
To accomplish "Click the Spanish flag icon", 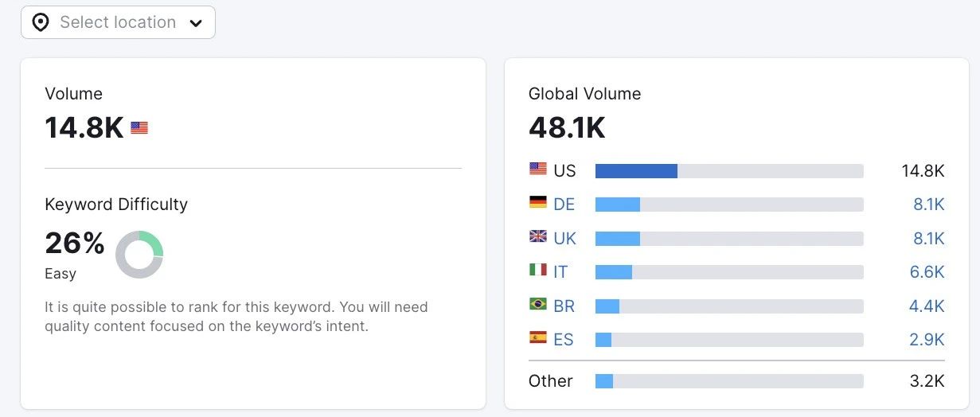I will [x=538, y=337].
